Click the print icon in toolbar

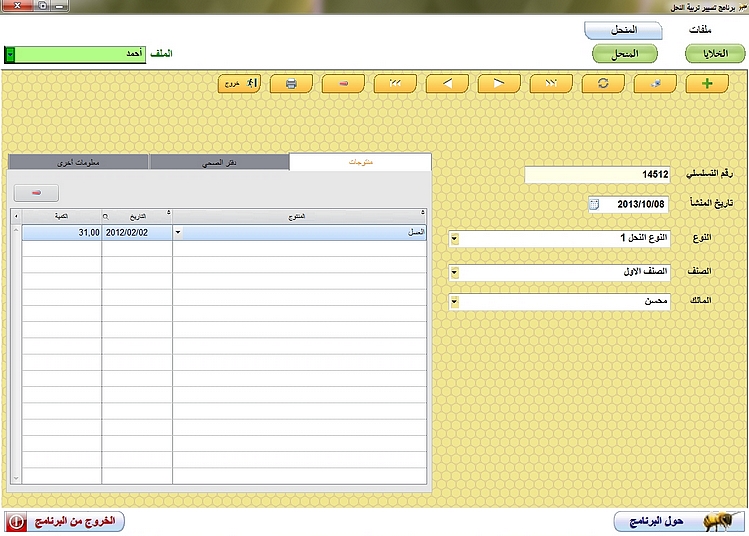(291, 84)
